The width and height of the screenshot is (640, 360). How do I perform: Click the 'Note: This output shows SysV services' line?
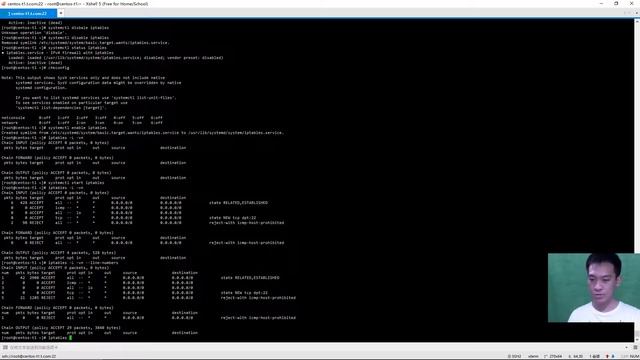click(83, 78)
